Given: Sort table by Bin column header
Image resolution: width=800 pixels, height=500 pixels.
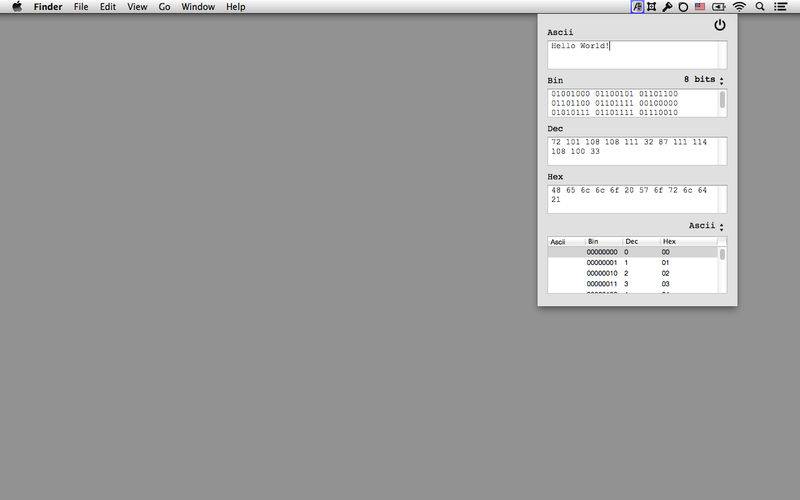Looking at the screenshot, I should pos(604,241).
